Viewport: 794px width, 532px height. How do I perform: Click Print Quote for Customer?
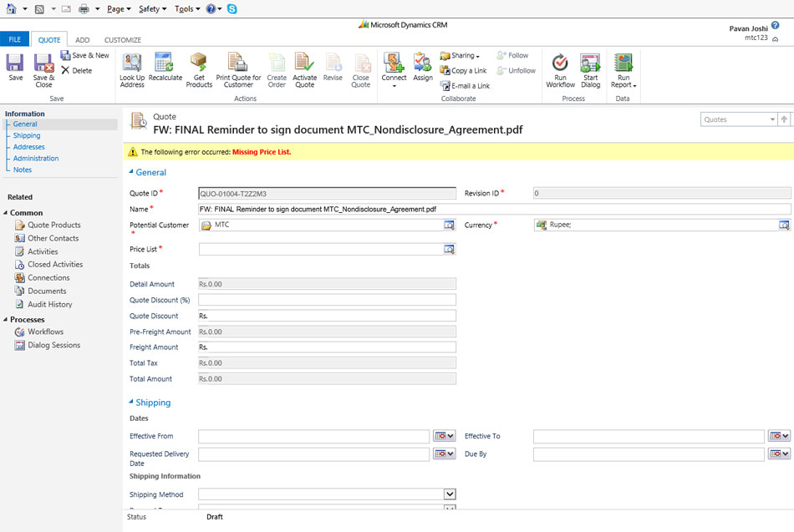(238, 64)
